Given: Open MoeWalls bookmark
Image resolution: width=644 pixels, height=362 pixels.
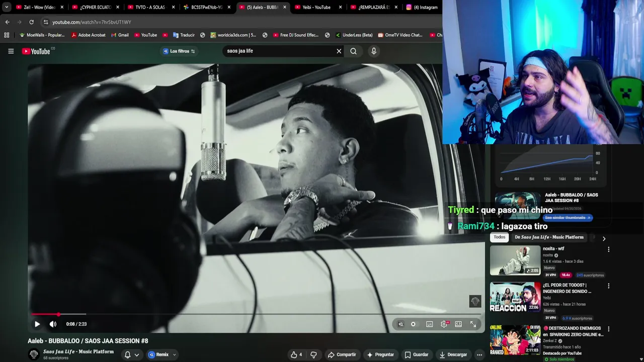Looking at the screenshot, I should coord(41,35).
